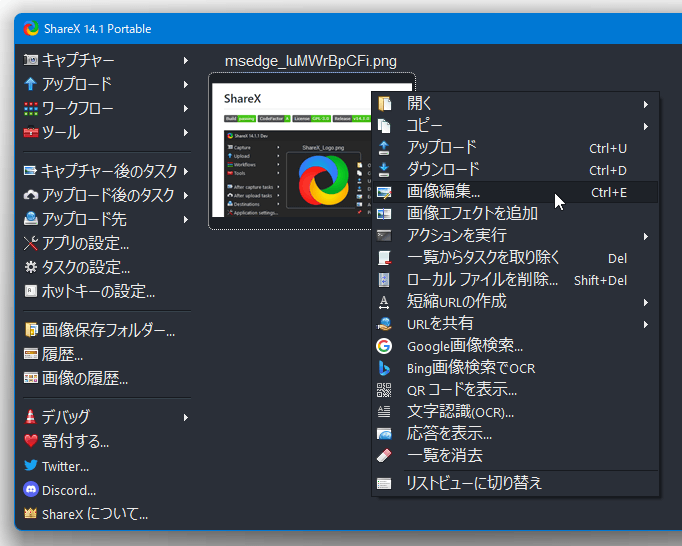
Task: Click the msedge_luMWrBpCFi.png file name
Action: coord(311,61)
